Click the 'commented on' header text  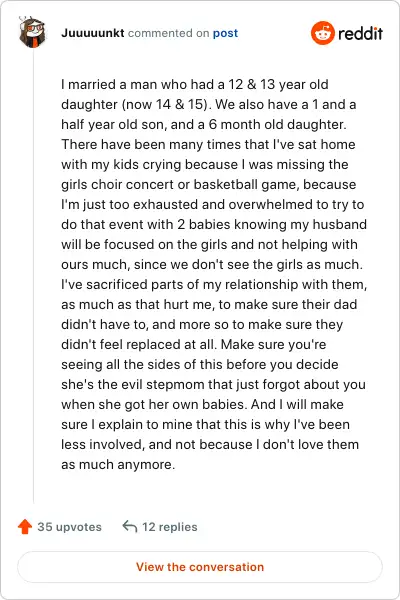(x=168, y=33)
